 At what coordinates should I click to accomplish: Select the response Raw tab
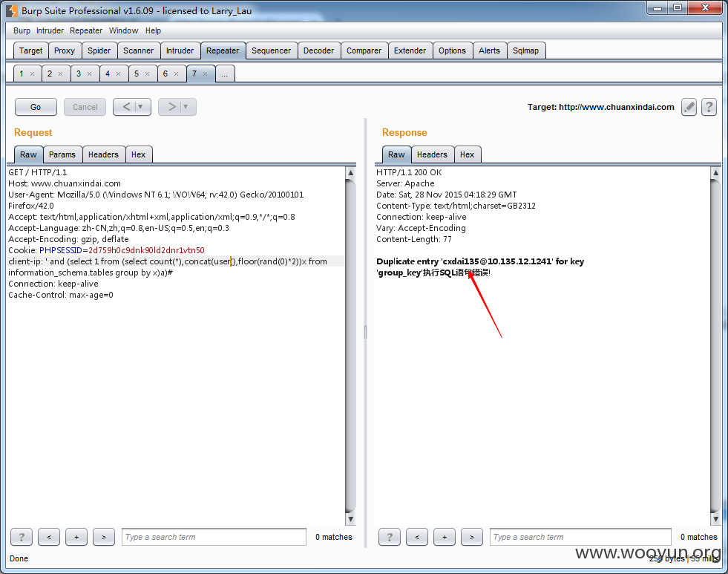click(396, 154)
